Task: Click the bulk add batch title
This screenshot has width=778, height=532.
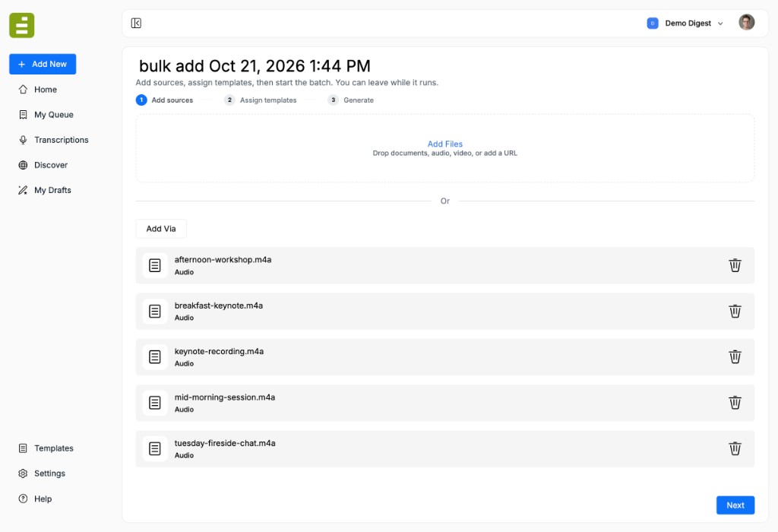Action: click(255, 66)
